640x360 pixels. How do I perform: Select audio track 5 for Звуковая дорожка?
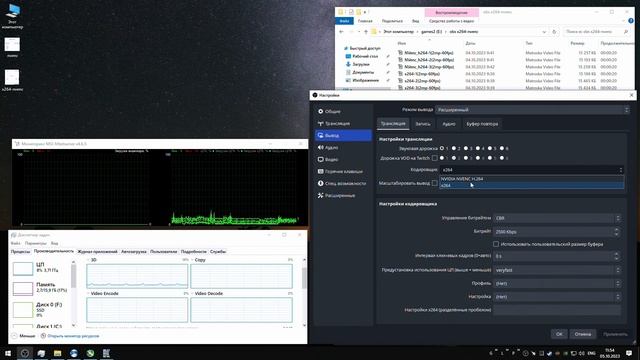pyautogui.click(x=490, y=148)
